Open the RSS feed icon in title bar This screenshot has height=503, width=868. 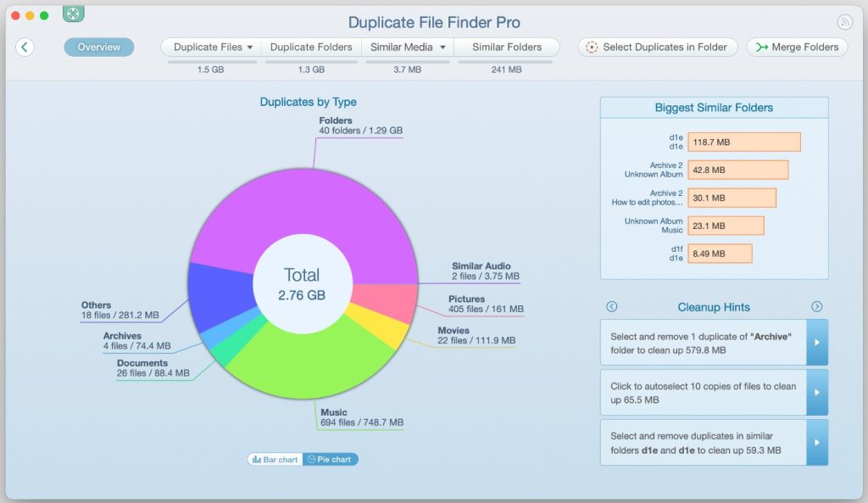coord(844,21)
